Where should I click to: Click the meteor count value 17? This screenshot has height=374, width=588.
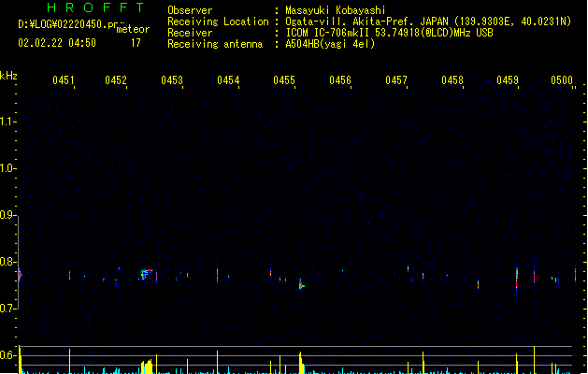(x=136, y=43)
